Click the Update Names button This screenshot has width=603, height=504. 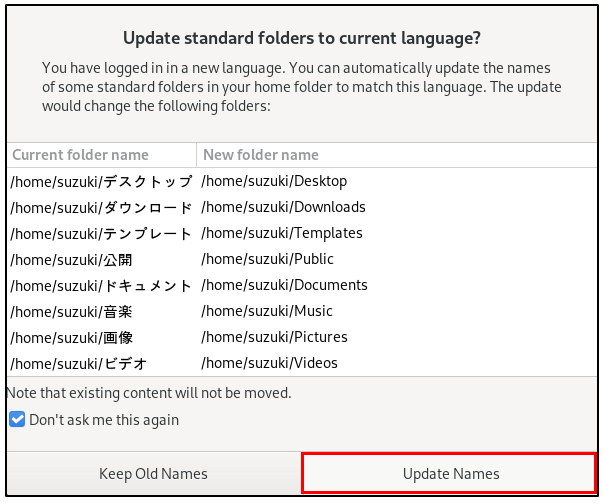click(x=451, y=473)
